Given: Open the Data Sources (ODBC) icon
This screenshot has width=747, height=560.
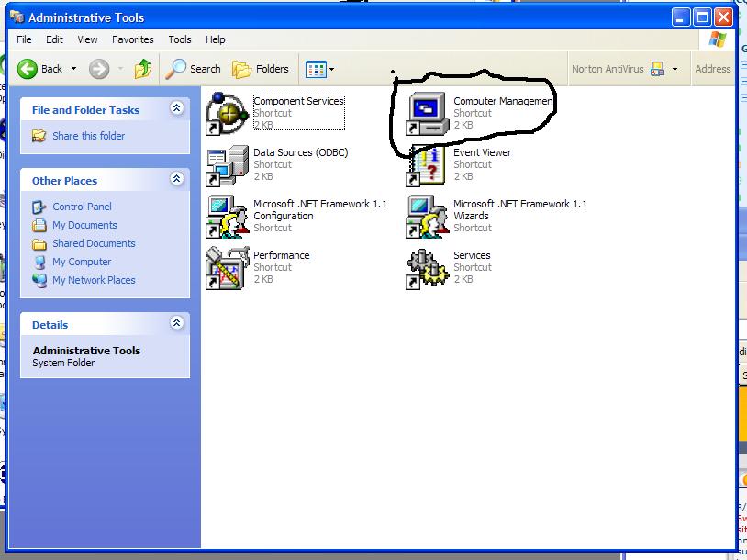Looking at the screenshot, I should click(x=227, y=165).
